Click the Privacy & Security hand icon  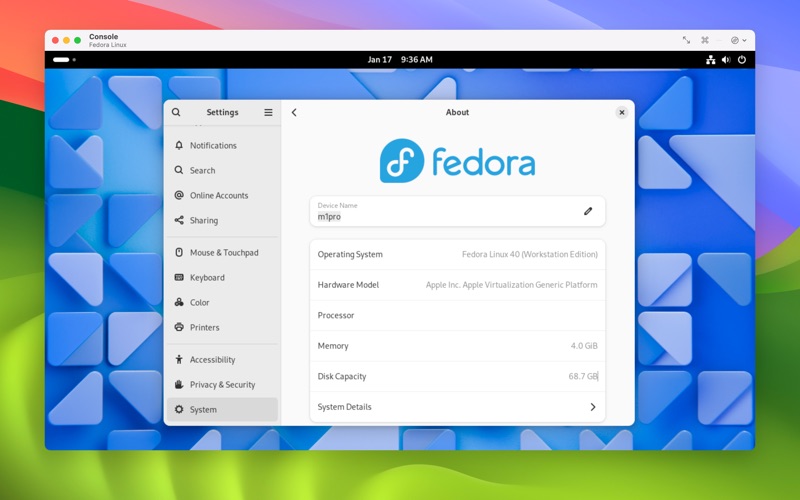pyautogui.click(x=179, y=384)
